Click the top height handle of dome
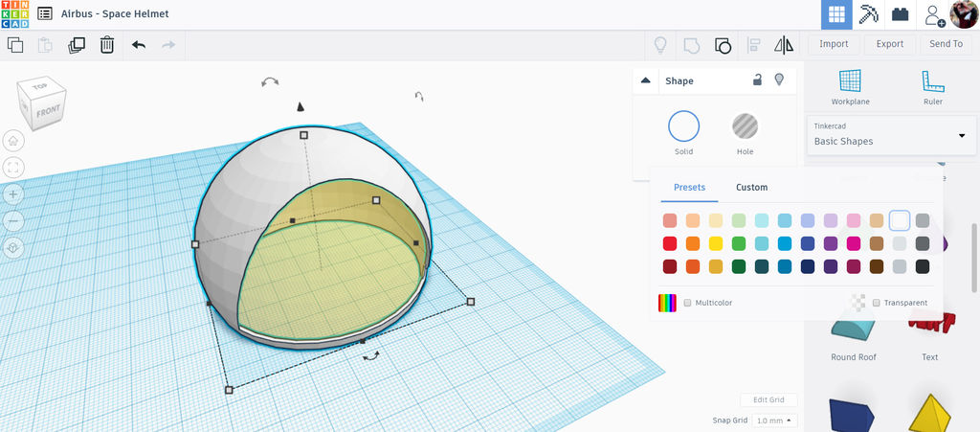The image size is (980, 432). (303, 135)
